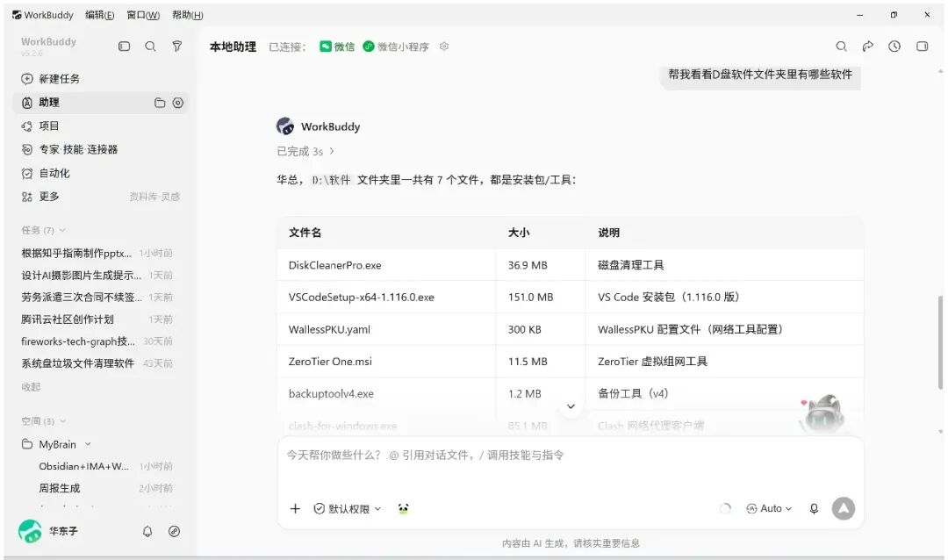Click the 磁盘清理工具 description cell
The width and height of the screenshot is (948, 560).
(724, 265)
